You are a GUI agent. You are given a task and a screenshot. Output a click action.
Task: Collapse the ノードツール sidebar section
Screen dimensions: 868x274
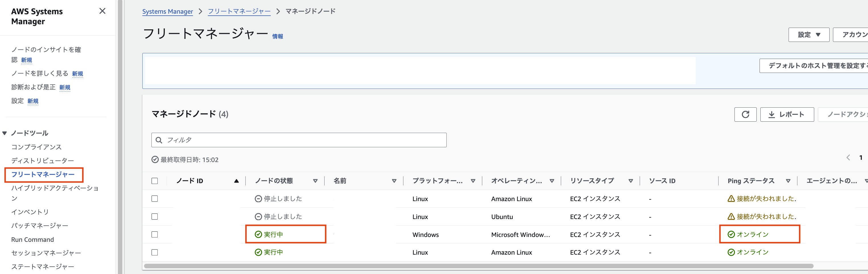tap(5, 133)
